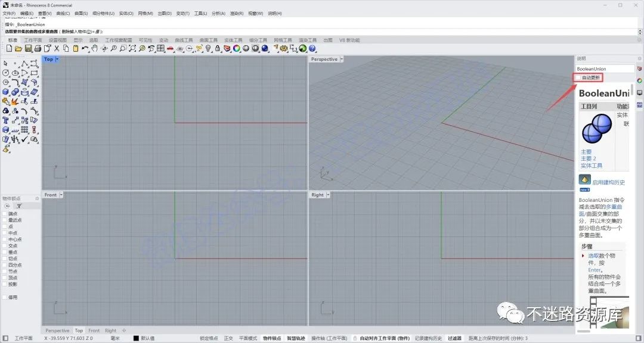Enable the 四分点 object snap checkbox
The height and width of the screenshot is (343, 644).
click(5, 265)
